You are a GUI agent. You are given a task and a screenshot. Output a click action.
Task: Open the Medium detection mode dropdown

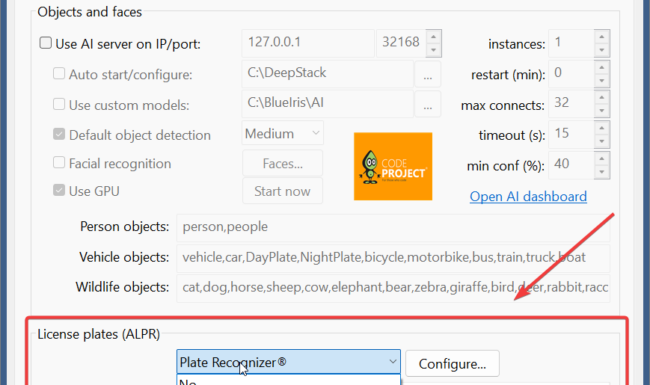[x=282, y=133]
